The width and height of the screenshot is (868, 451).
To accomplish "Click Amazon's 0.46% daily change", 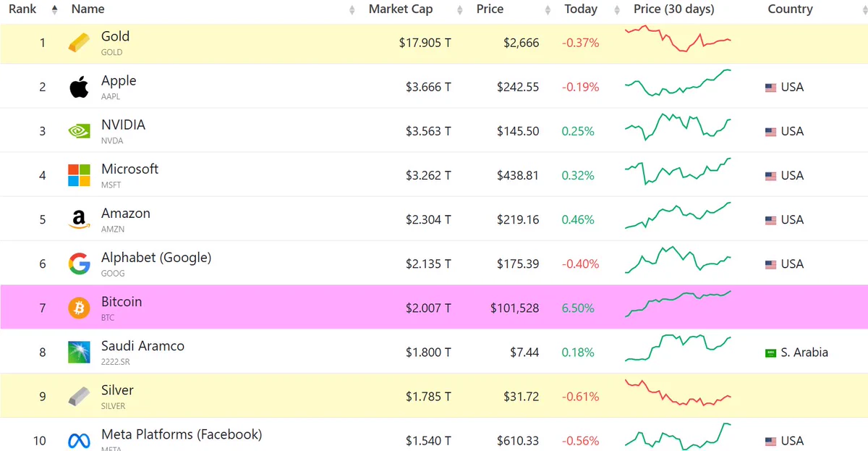I will 578,220.
